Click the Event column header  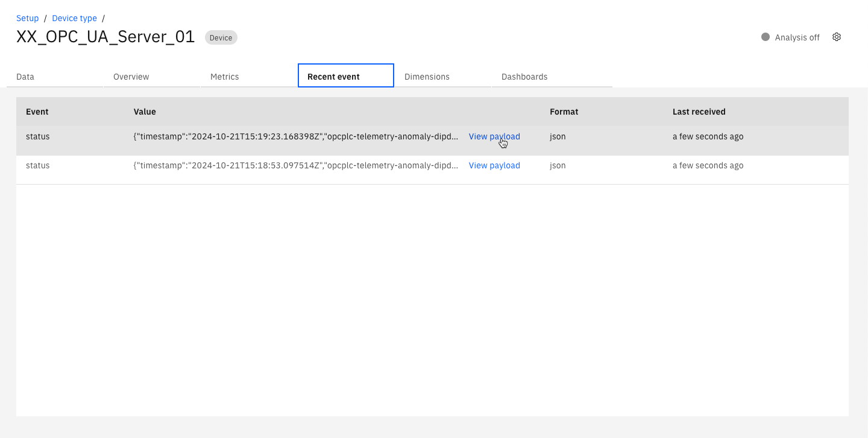[37, 112]
